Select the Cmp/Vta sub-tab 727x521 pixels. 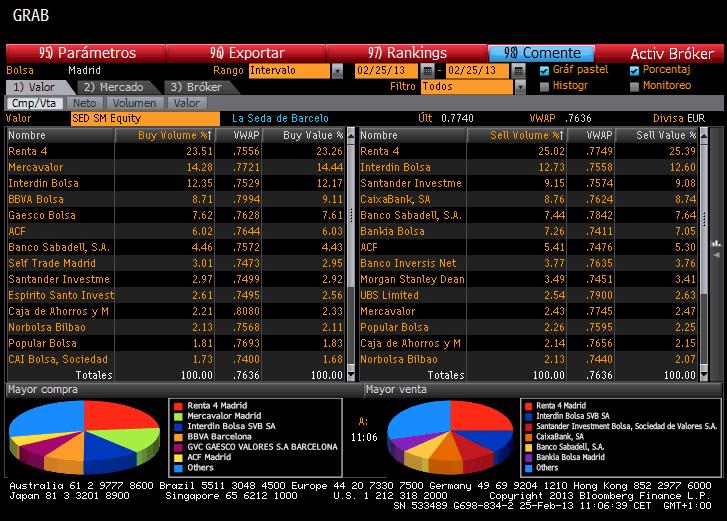pyautogui.click(x=34, y=103)
